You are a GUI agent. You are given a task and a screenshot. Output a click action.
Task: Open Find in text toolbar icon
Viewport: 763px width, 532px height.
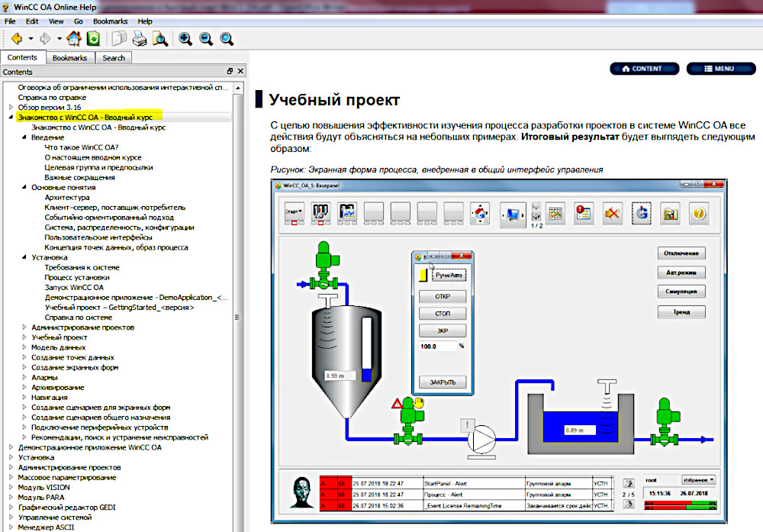[x=160, y=38]
